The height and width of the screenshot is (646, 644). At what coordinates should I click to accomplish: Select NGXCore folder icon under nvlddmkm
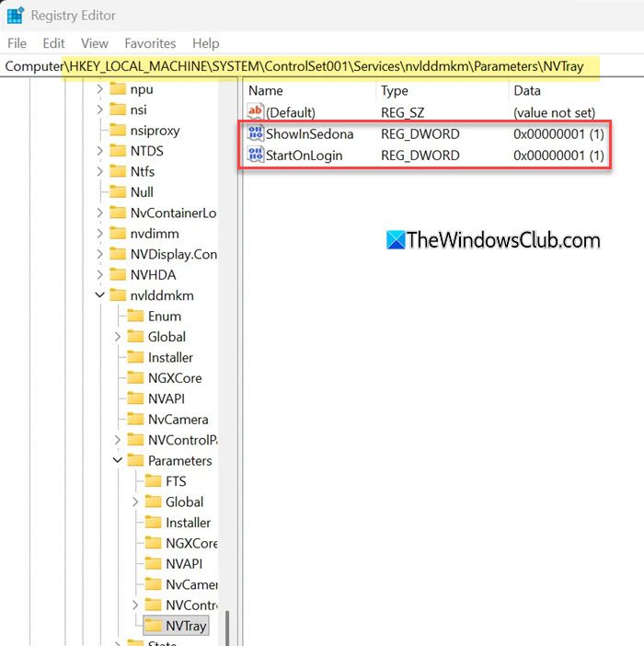tap(135, 377)
